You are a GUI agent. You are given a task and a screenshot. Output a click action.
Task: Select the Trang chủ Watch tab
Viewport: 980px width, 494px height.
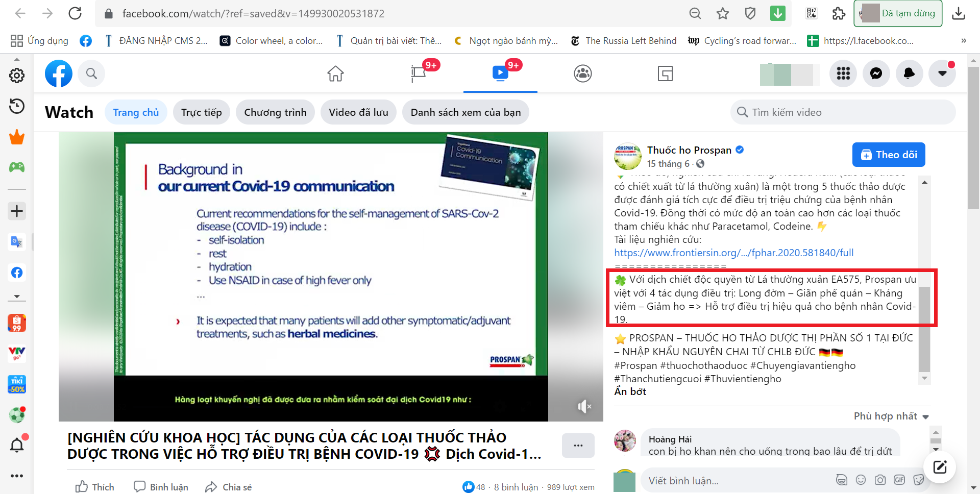tap(136, 112)
